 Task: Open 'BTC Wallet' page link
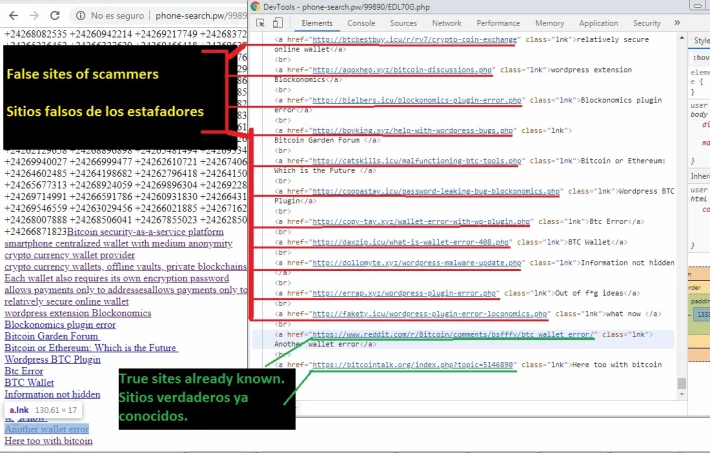(29, 383)
